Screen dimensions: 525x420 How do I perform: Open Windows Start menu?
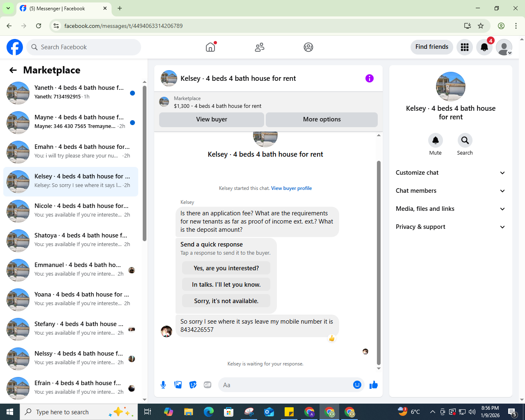point(10,412)
